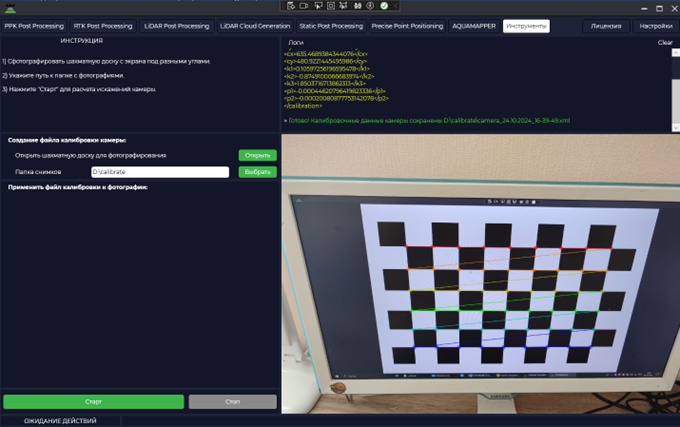680x427 pixels.
Task: Click Выбрать to choose the snapshots folder
Action: click(257, 172)
